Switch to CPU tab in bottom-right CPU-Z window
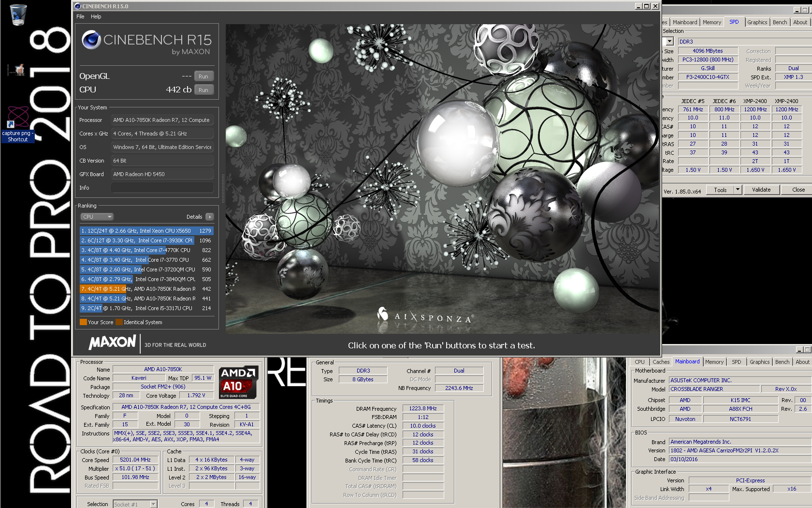 pos(639,362)
